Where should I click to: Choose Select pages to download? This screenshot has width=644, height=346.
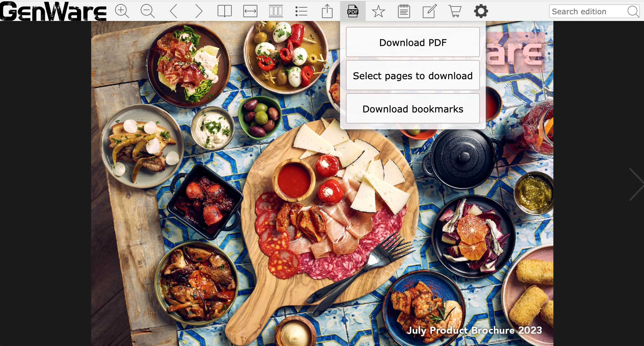[x=413, y=75]
